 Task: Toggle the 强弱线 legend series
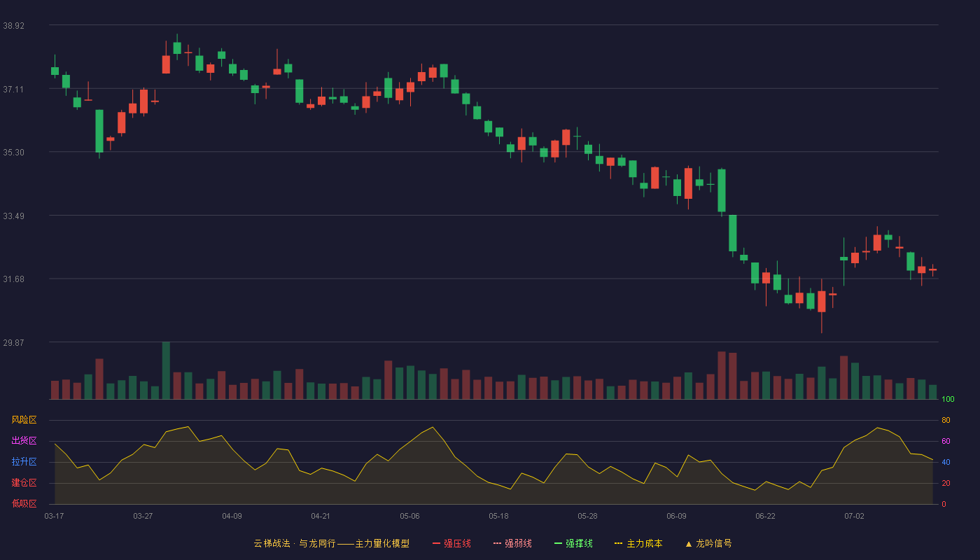pos(512,543)
